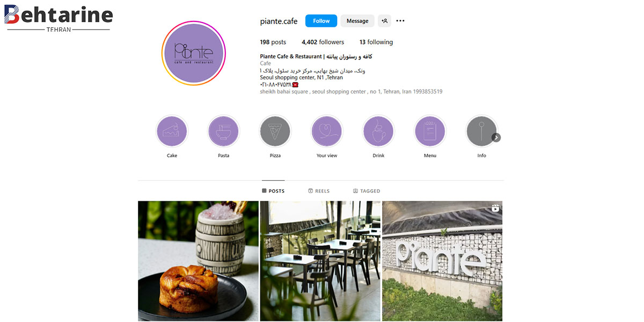
Task: Follow the piante.cafe account
Action: click(321, 21)
